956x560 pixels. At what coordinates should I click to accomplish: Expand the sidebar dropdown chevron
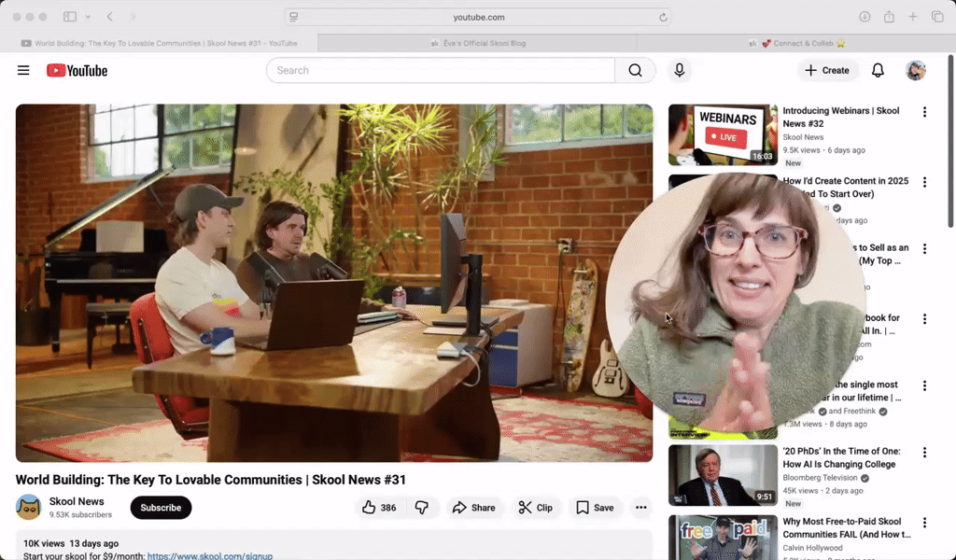88,17
